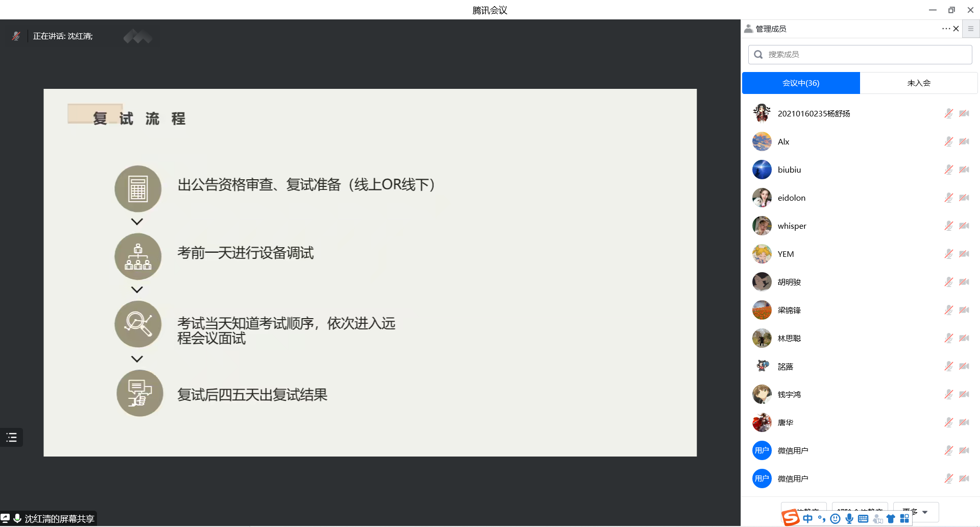Click the hamburger menu icon beside members panel
980x527 pixels.
pos(971,29)
